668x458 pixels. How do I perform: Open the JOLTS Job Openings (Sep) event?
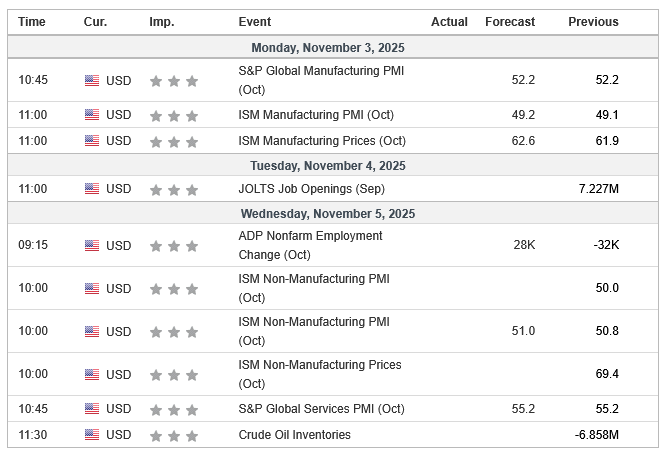[311, 189]
